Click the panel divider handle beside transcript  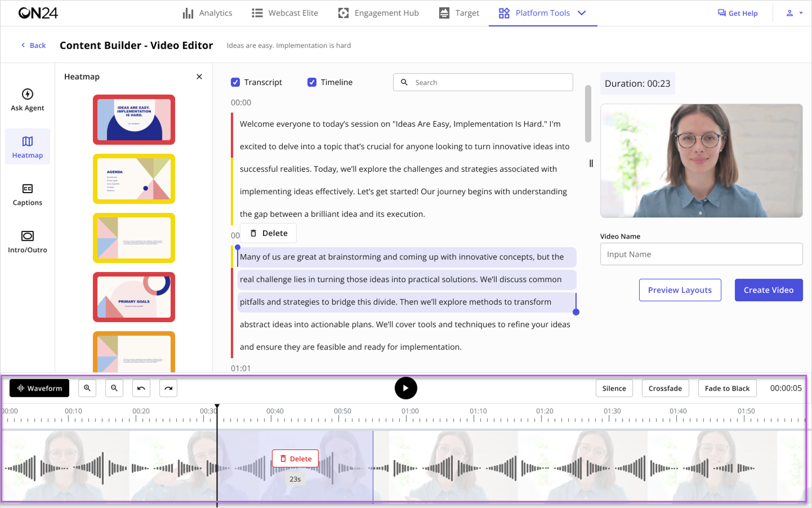[591, 163]
